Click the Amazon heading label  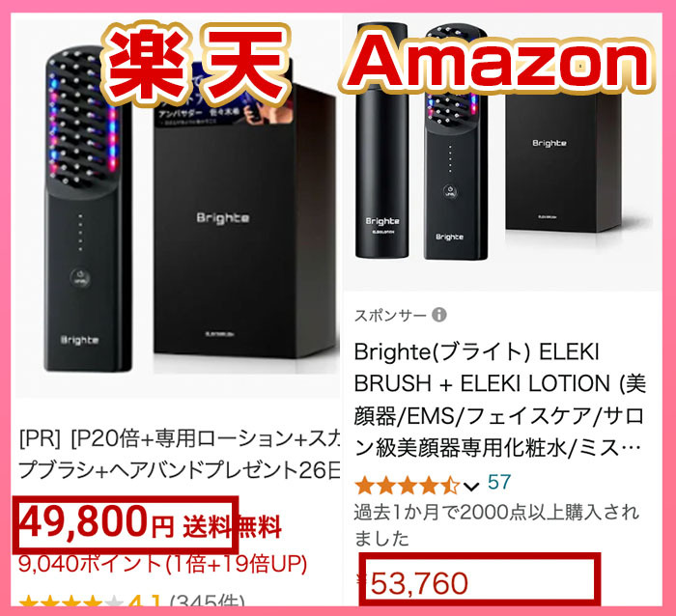499,65
